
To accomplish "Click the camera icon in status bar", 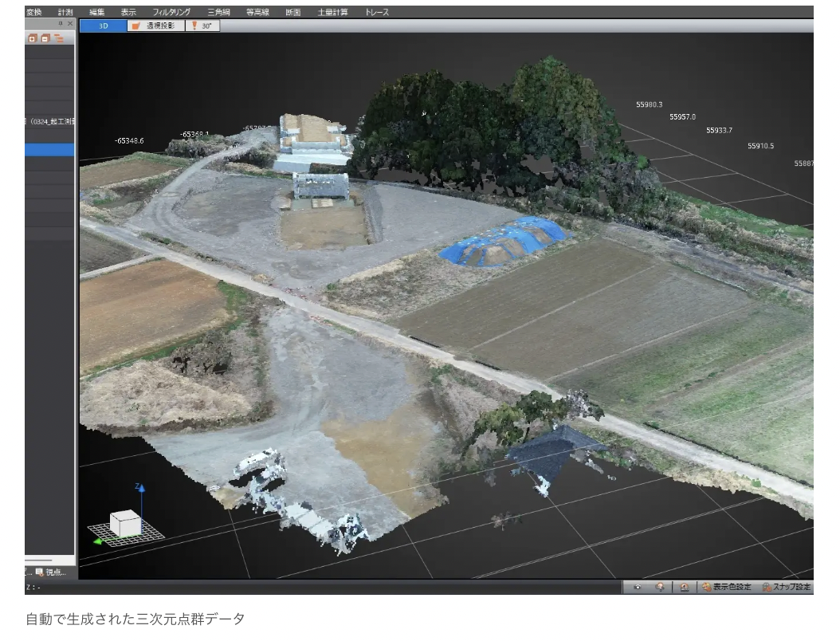I will (x=638, y=588).
